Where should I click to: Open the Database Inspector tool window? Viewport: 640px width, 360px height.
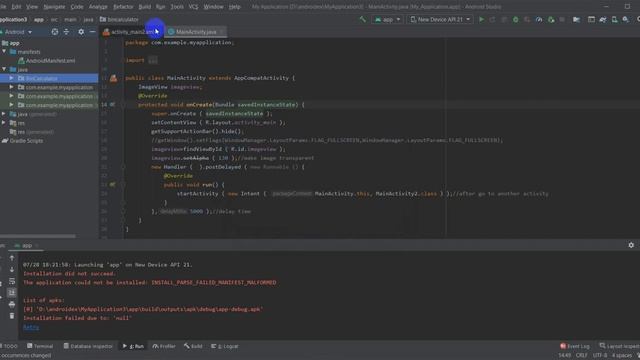pos(88,346)
